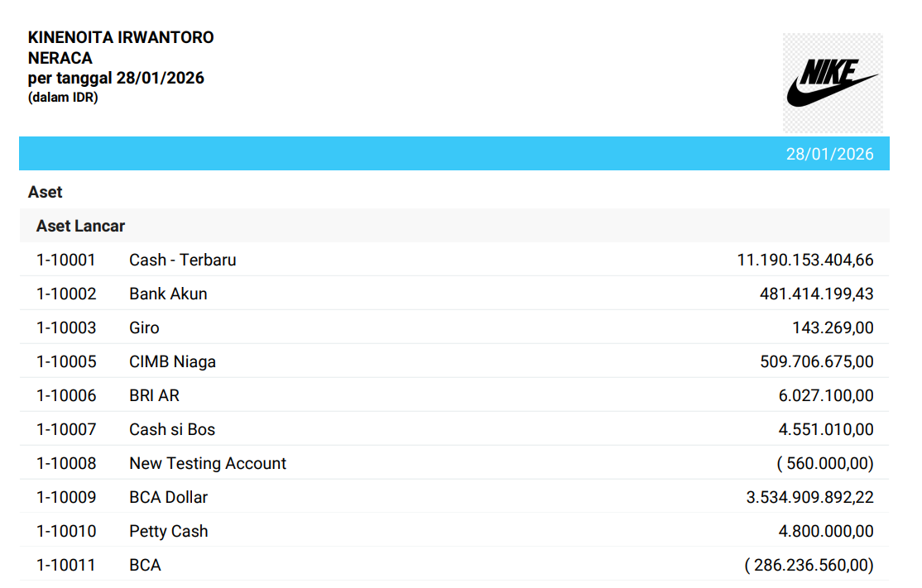Screen dimensions: 922x588
Task: Click account code 1-10002
Action: point(66,294)
